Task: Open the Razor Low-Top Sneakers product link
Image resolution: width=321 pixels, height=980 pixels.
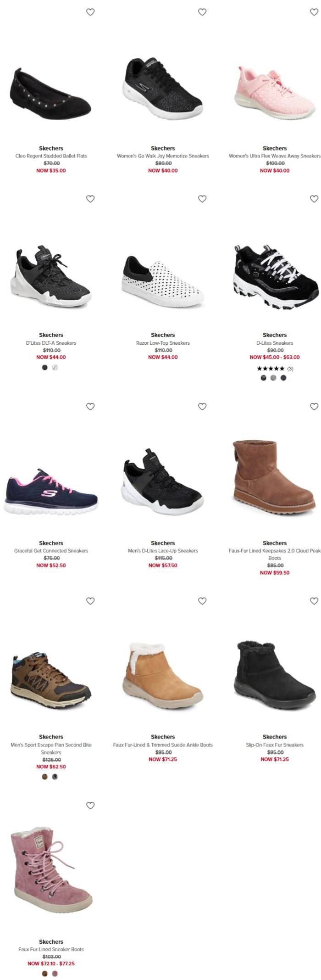Action: tap(163, 343)
